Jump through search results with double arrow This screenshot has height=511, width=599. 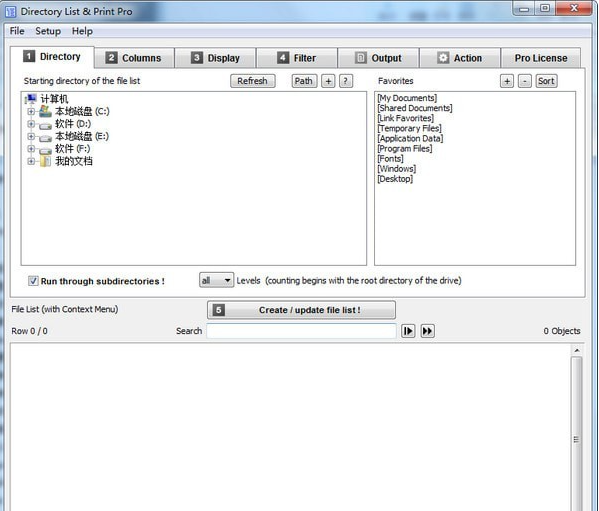[427, 331]
